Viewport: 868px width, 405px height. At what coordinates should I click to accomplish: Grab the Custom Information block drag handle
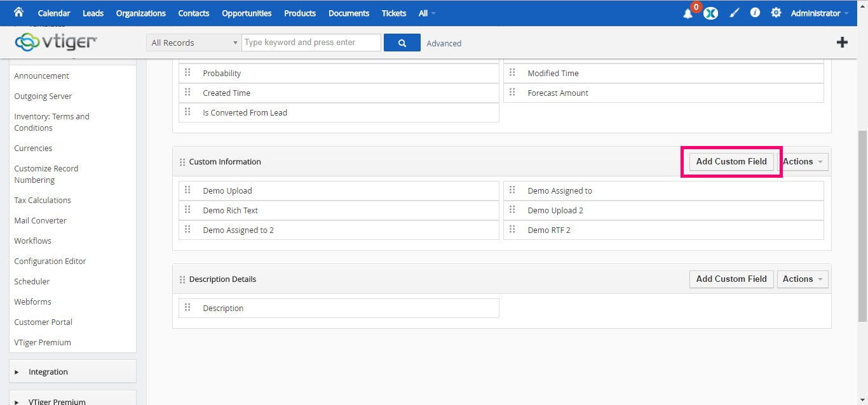182,163
